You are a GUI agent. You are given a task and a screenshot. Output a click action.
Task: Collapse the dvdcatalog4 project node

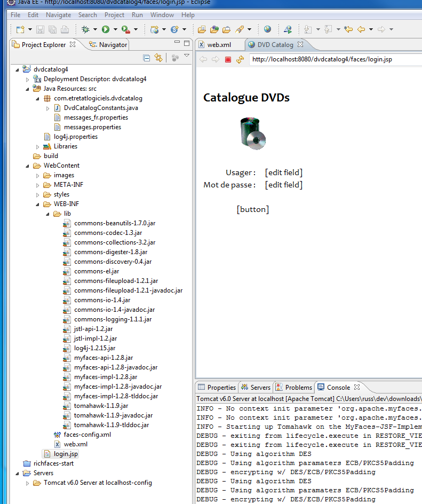pyautogui.click(x=17, y=70)
